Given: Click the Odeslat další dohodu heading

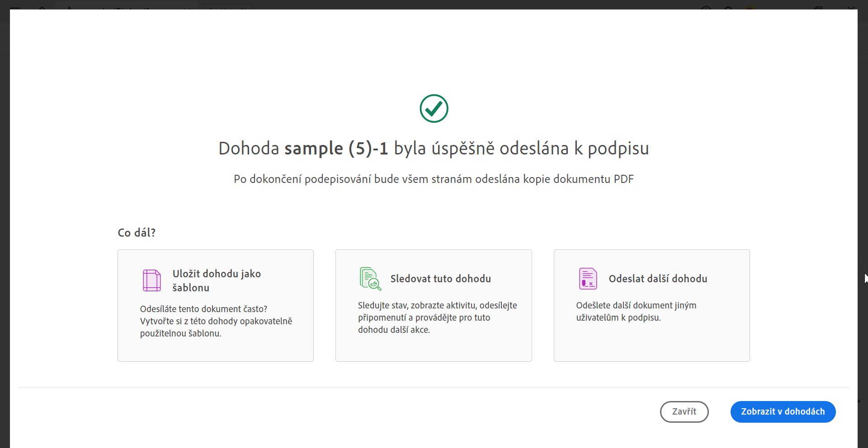Looking at the screenshot, I should [657, 279].
